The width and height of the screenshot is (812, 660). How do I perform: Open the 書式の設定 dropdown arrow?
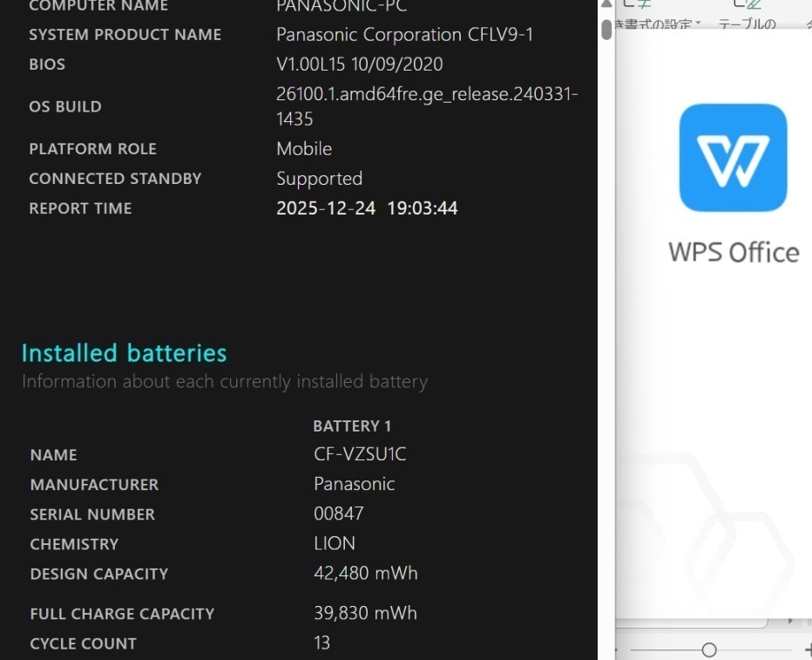pos(698,24)
